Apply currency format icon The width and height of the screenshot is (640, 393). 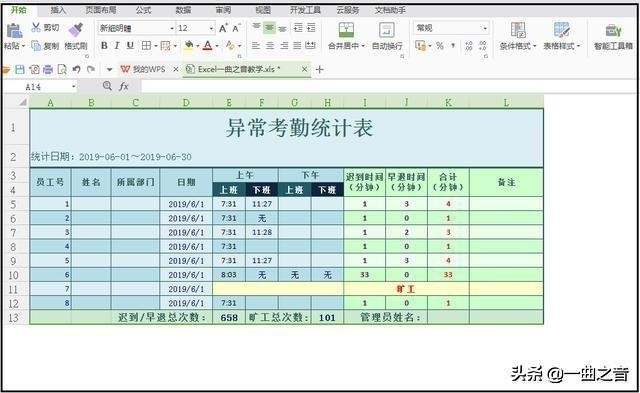point(420,45)
